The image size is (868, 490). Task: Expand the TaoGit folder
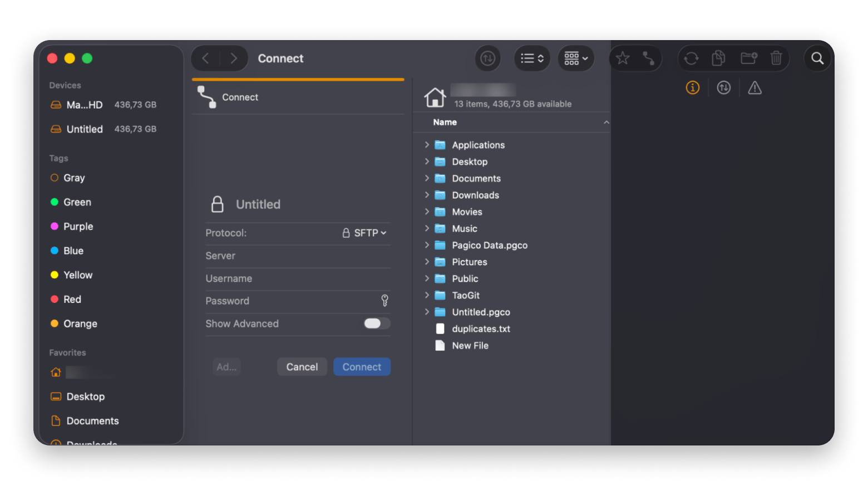[427, 295]
